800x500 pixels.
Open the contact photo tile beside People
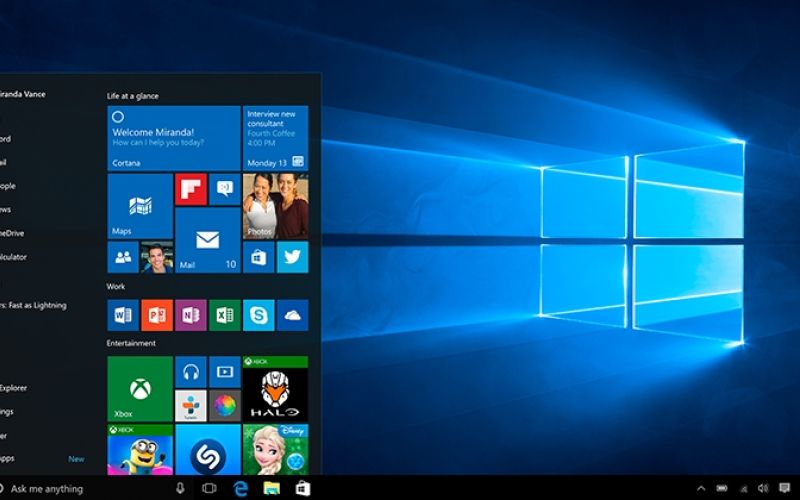[157, 257]
